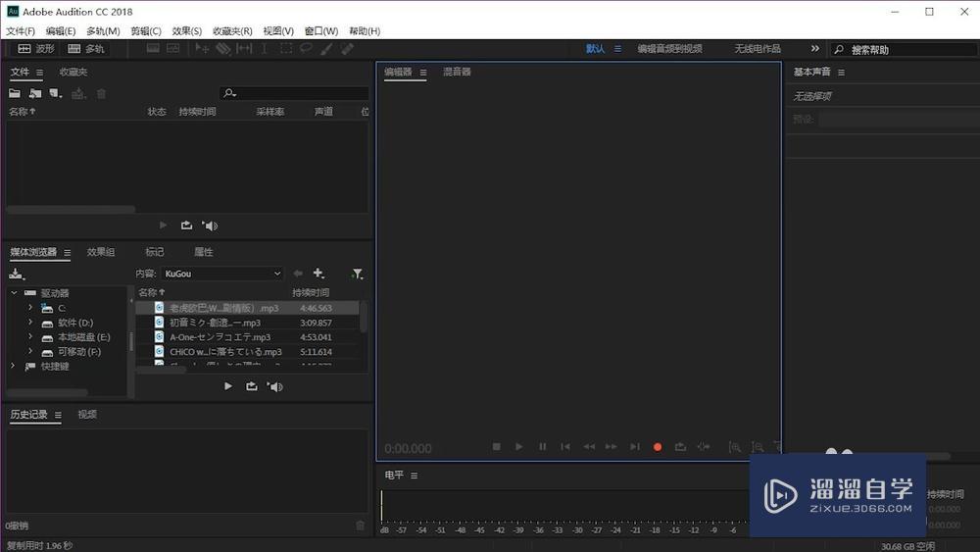
Task: Toggle Loop Playback in media browser
Action: 251,386
